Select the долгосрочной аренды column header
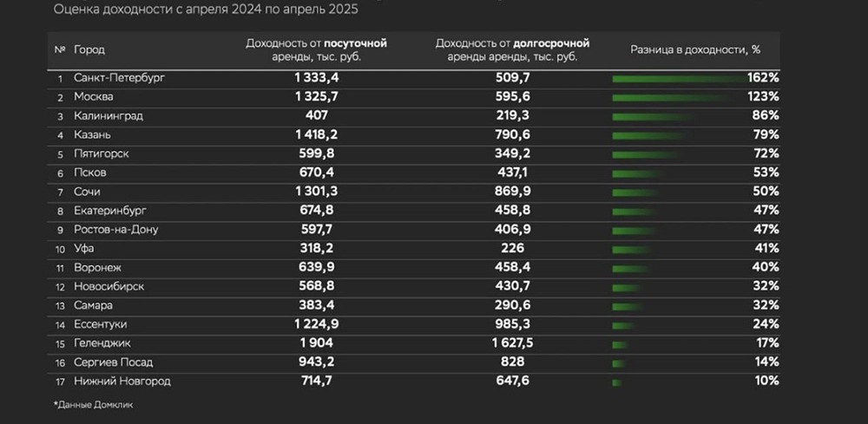Image resolution: width=868 pixels, height=424 pixels. pos(512,49)
